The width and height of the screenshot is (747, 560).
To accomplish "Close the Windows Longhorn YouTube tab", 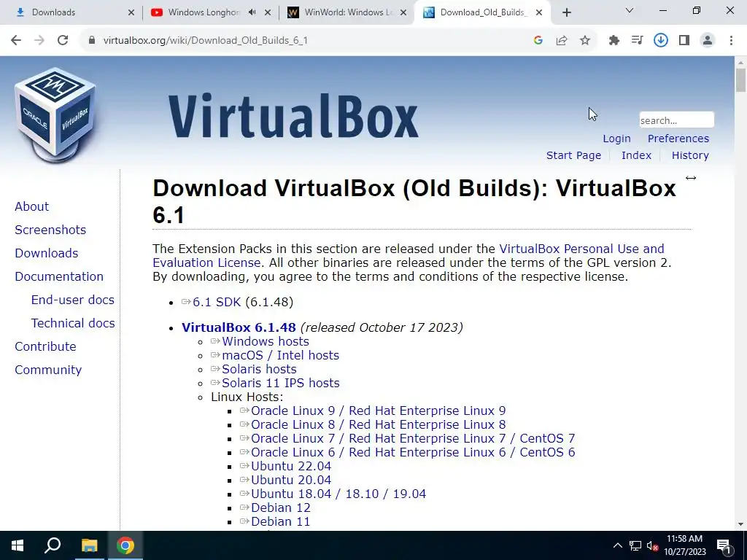I will click(x=268, y=12).
